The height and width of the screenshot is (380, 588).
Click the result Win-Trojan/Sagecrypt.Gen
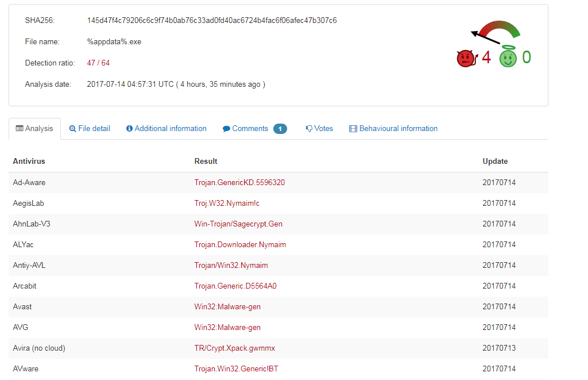pos(238,224)
